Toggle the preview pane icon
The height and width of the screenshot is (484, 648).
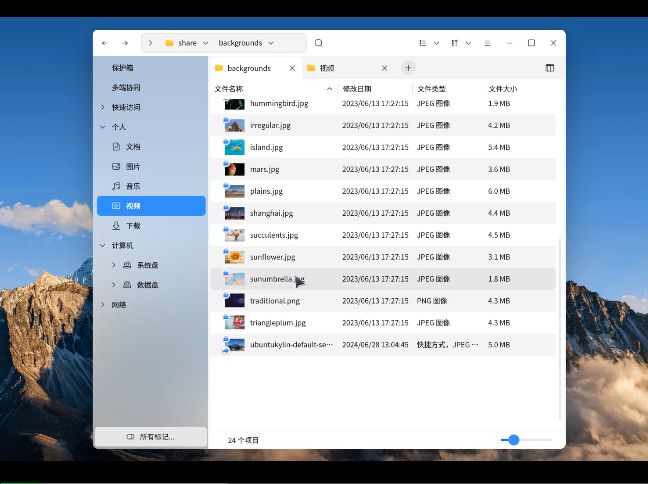tap(549, 68)
